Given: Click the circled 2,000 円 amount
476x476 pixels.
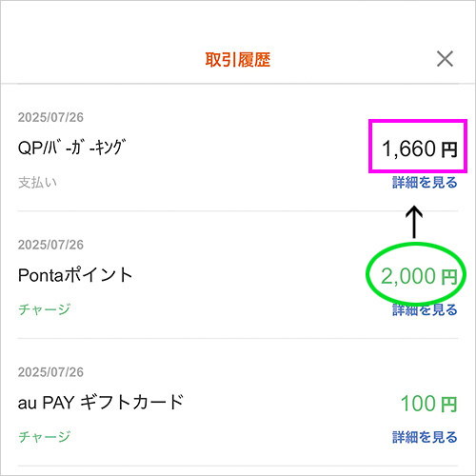Looking at the screenshot, I should (419, 276).
